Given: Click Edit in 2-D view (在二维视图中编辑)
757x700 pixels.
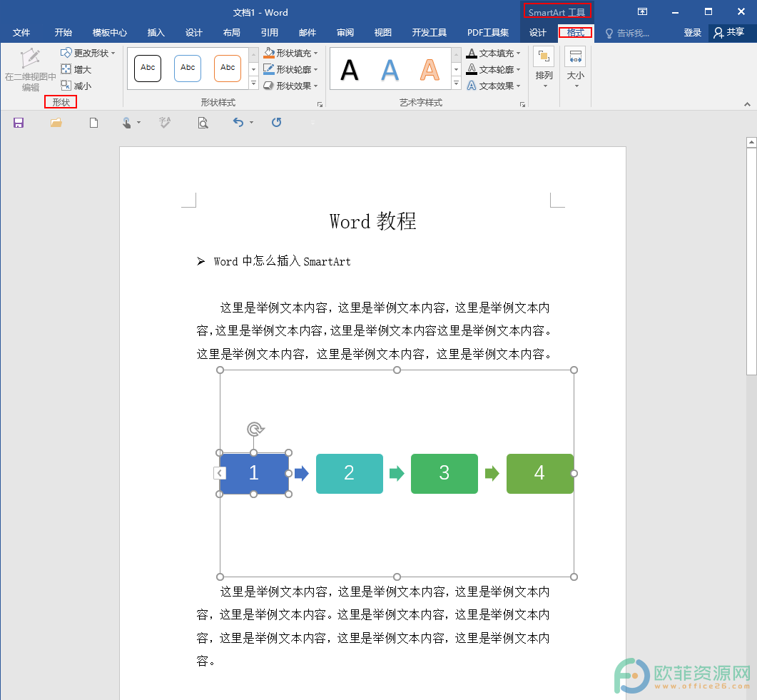Looking at the screenshot, I should pos(30,69).
